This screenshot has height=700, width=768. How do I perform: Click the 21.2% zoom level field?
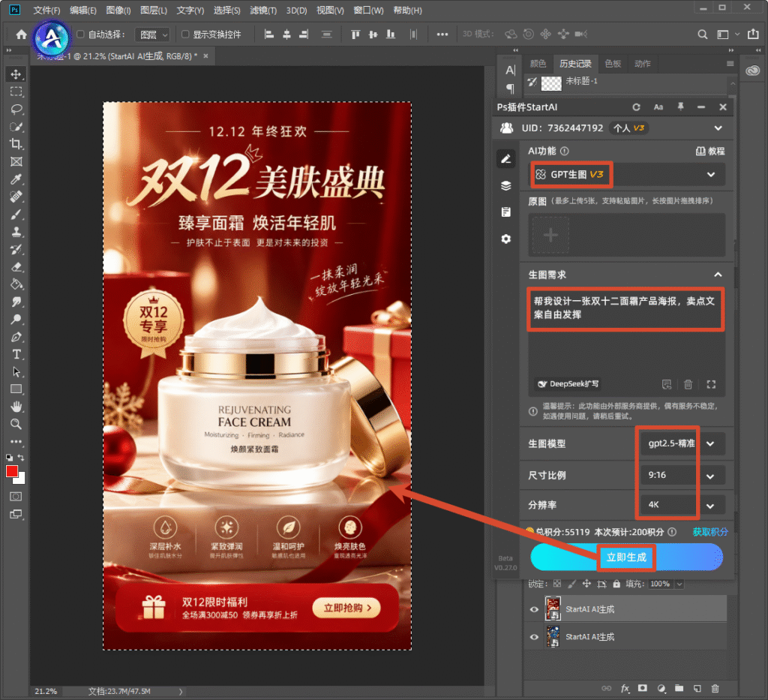[x=46, y=691]
